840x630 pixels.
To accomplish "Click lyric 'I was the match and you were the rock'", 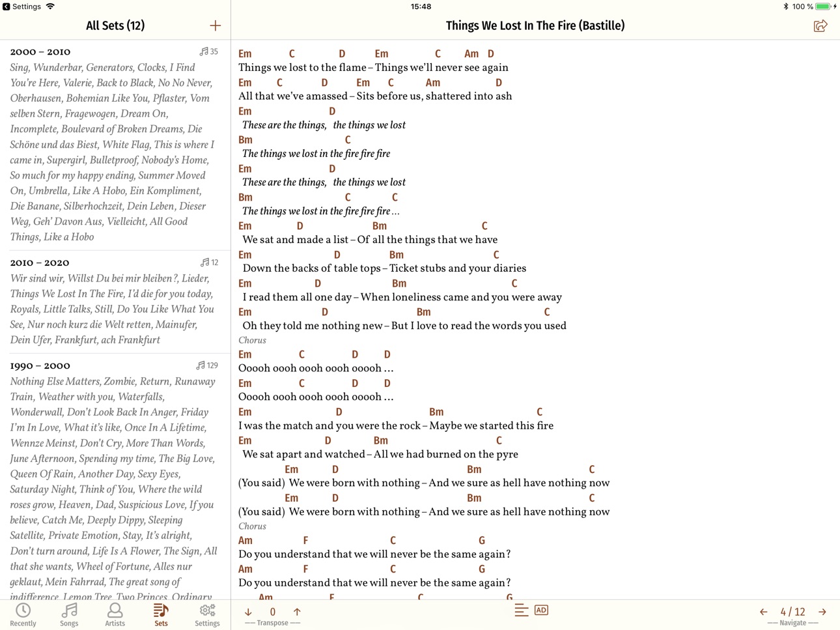I will point(329,425).
